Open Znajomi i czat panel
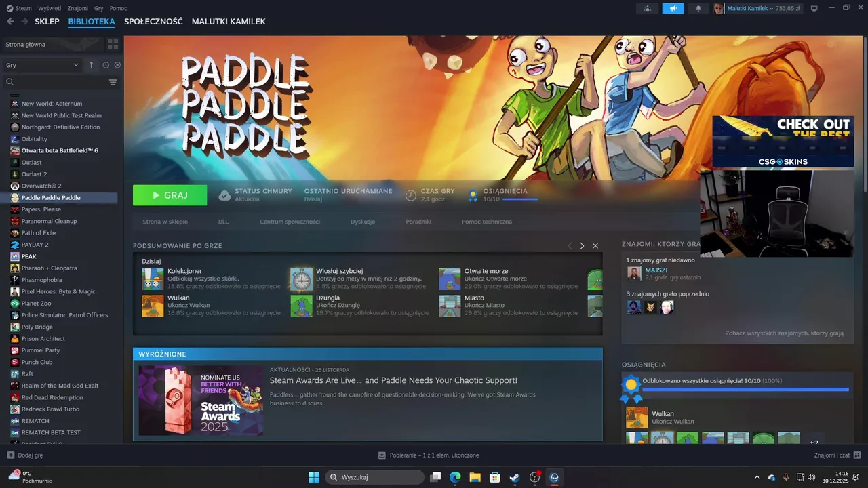Viewport: 868px width, 488px height. (x=837, y=455)
